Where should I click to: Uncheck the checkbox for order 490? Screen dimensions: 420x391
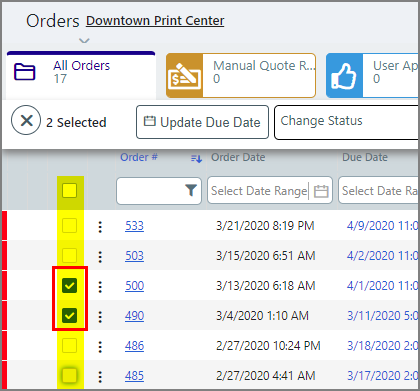point(70,315)
